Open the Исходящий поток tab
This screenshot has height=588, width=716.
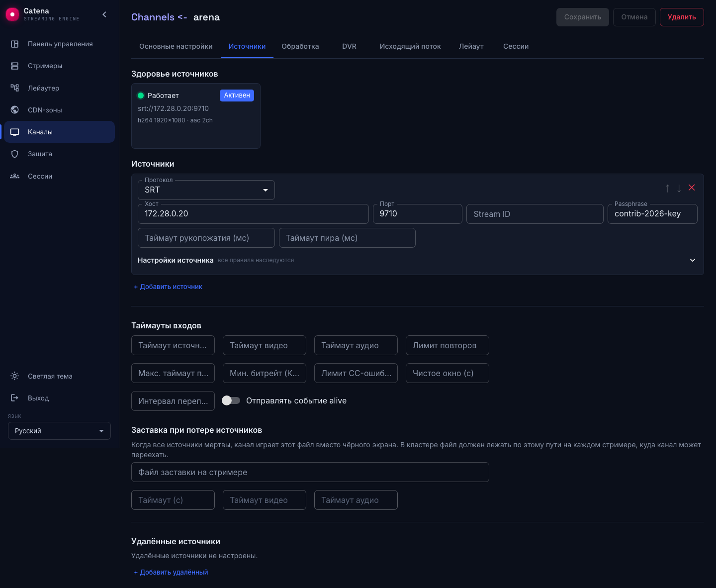click(410, 46)
